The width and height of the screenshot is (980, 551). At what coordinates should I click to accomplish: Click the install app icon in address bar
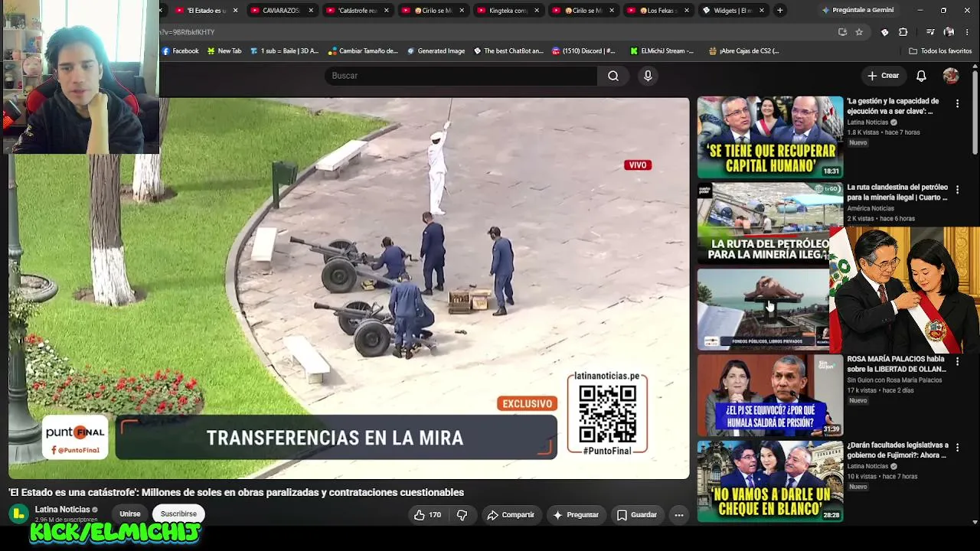coord(842,32)
